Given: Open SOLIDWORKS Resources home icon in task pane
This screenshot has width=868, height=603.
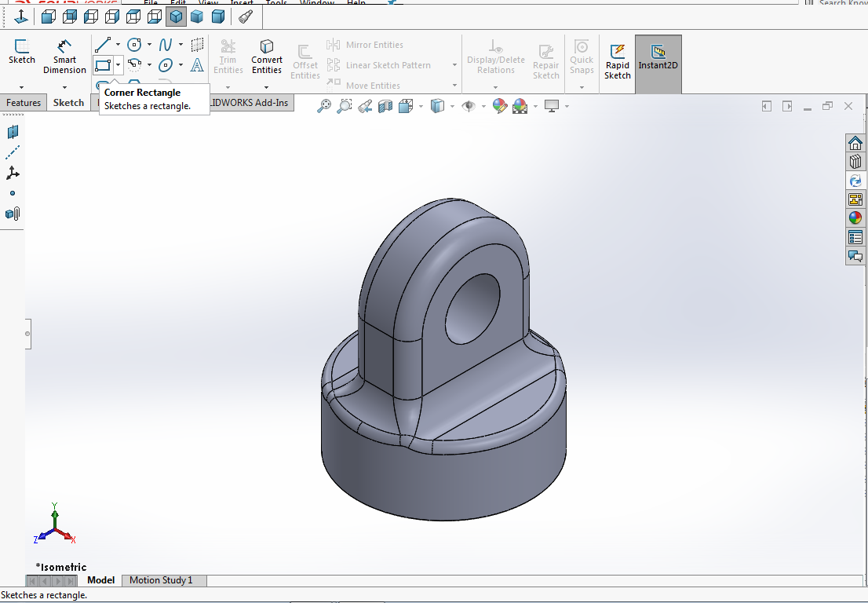Looking at the screenshot, I should coord(855,143).
